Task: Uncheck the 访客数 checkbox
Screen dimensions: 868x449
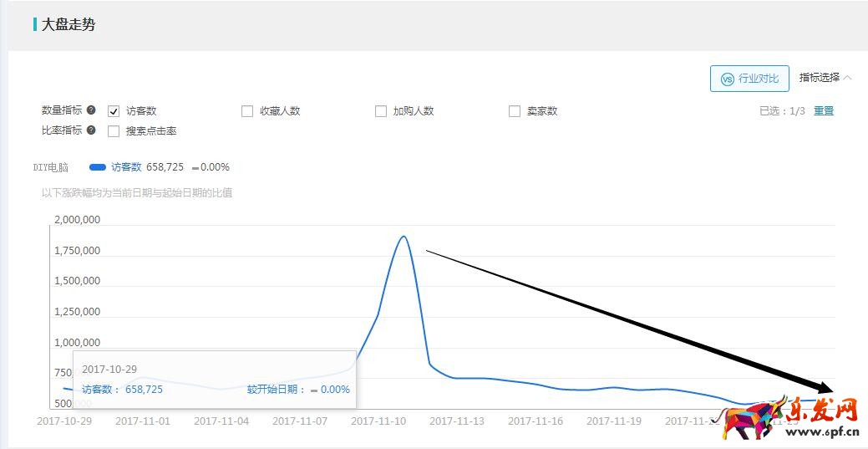Action: [x=114, y=111]
